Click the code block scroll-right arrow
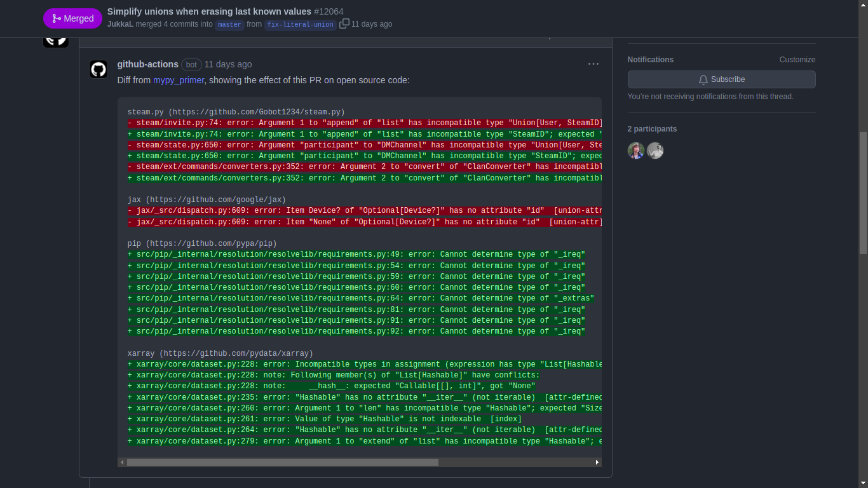Image resolution: width=868 pixels, height=488 pixels. click(x=597, y=462)
